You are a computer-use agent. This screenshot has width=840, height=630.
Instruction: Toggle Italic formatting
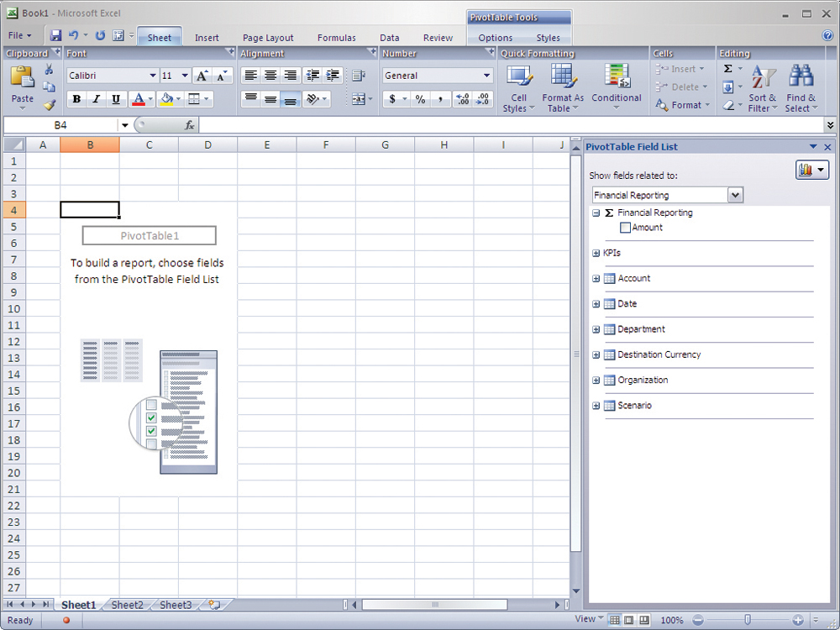coord(97,99)
